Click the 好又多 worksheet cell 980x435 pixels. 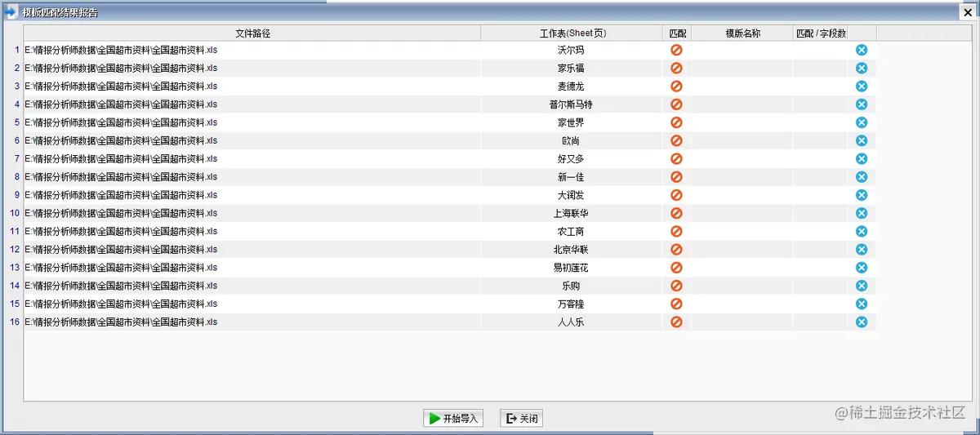point(572,158)
